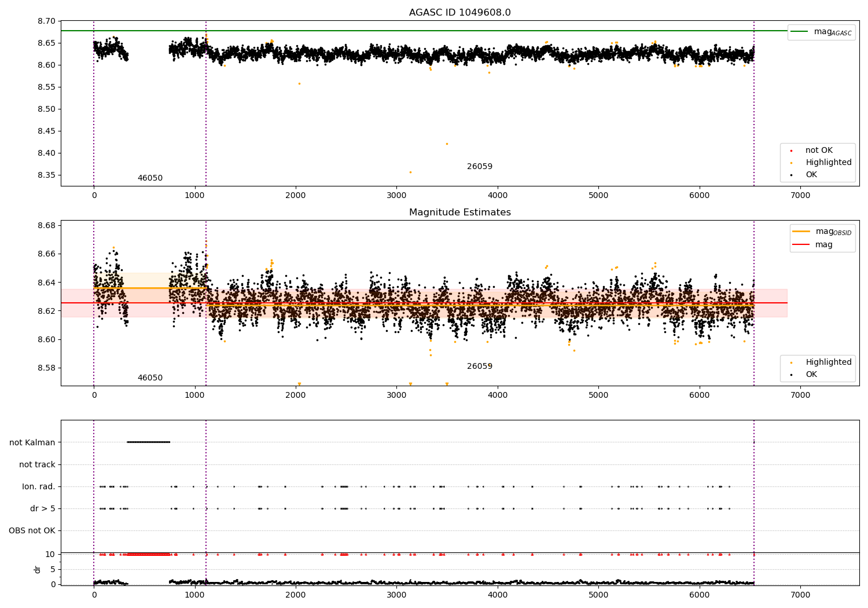The image size is (868, 608).
Task: Click the '5000' x-tick under bottom plot
Action: coord(598,594)
